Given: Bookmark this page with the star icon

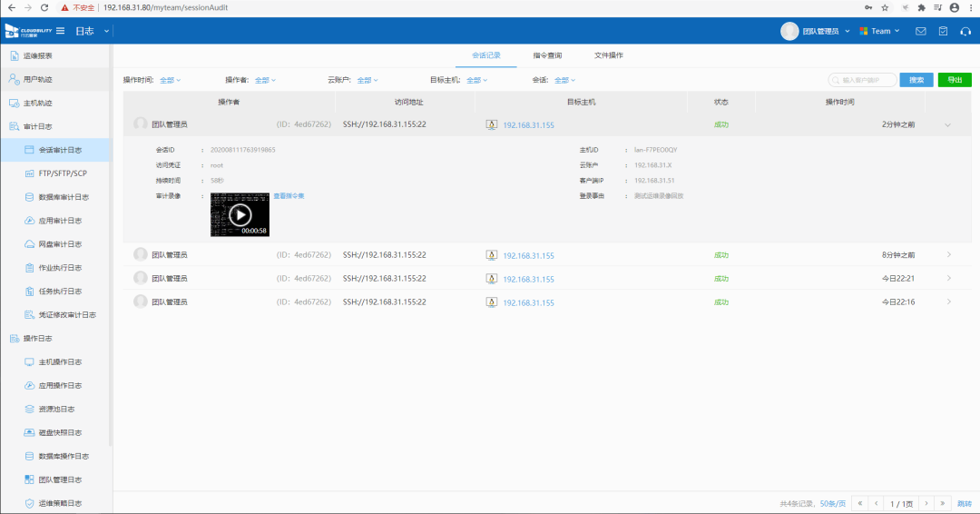Looking at the screenshot, I should coord(885,7).
